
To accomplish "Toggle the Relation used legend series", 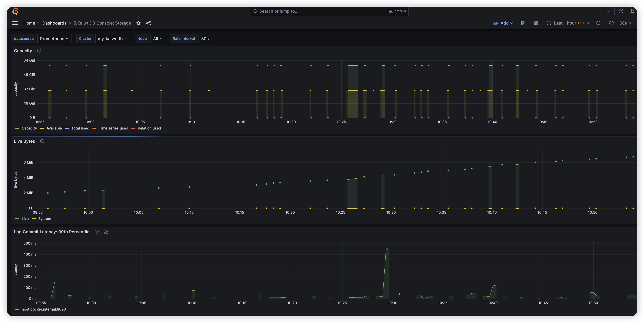I will coord(149,128).
